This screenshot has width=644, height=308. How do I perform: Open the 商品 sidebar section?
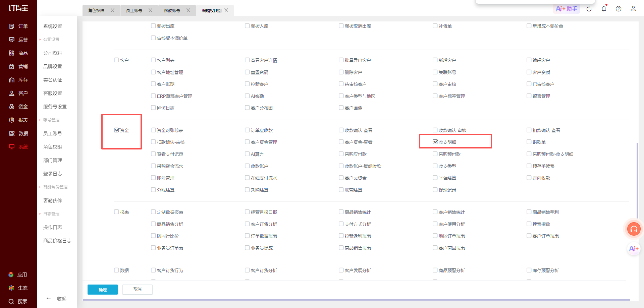point(18,53)
